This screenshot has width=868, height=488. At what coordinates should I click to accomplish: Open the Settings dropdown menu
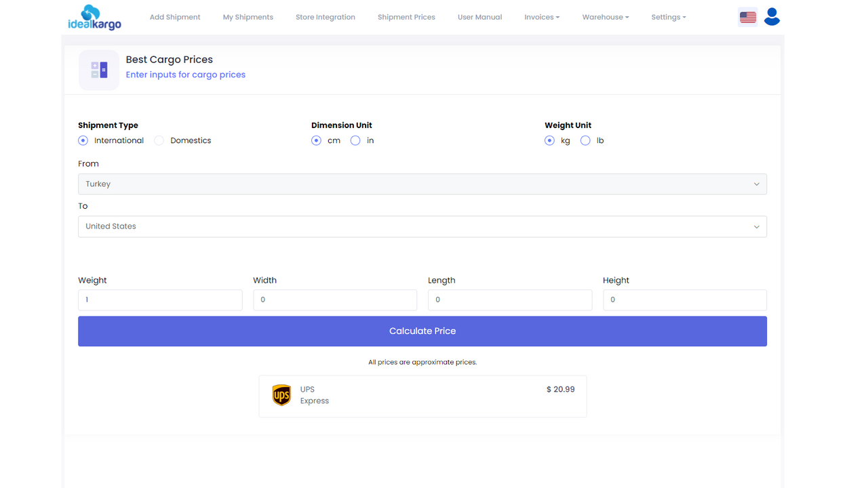pyautogui.click(x=669, y=17)
